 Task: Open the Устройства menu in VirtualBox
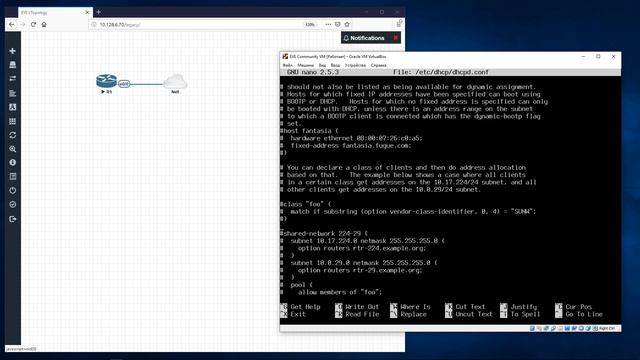point(355,65)
